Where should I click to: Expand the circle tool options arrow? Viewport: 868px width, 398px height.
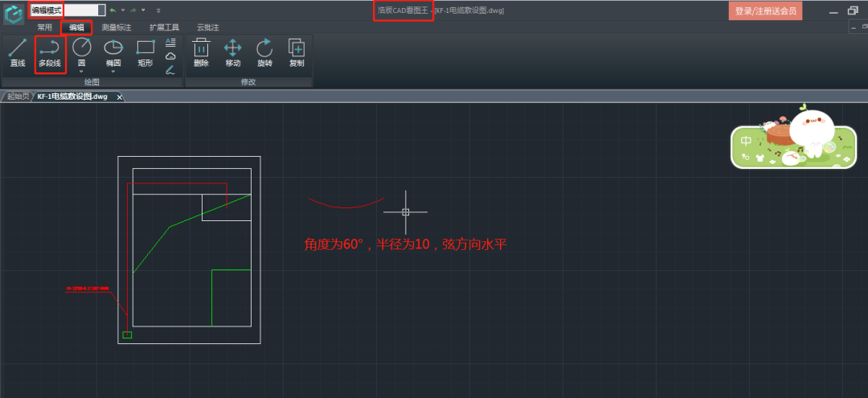click(x=81, y=72)
